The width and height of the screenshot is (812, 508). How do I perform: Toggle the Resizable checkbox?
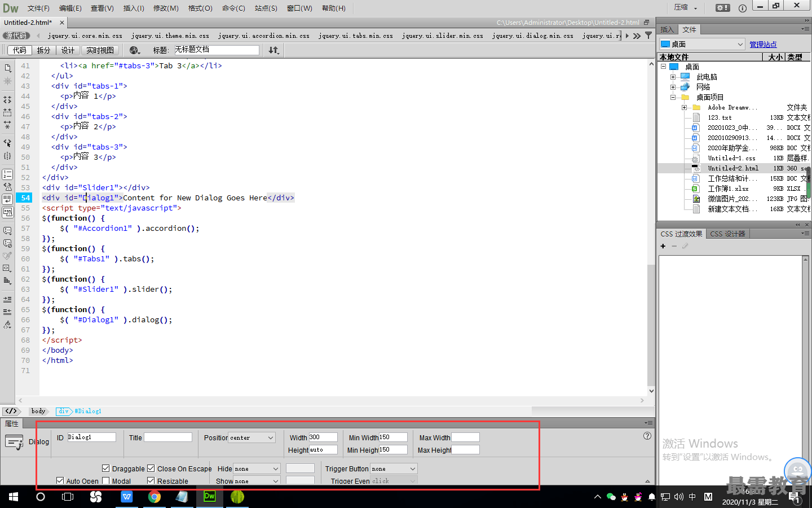(x=151, y=480)
